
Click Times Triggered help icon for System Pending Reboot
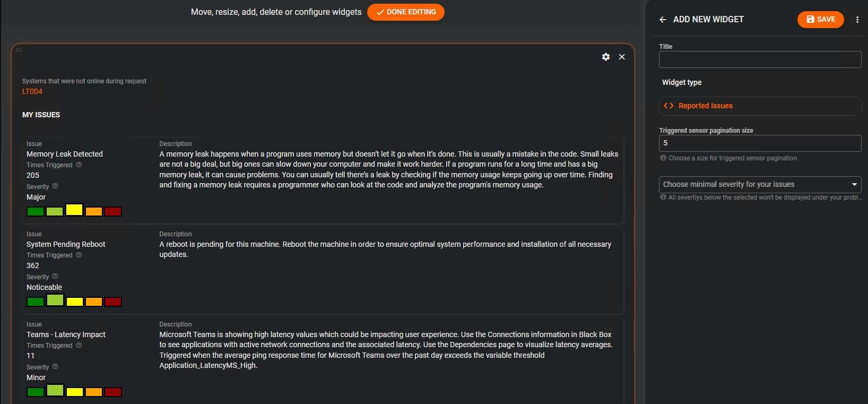click(79, 255)
